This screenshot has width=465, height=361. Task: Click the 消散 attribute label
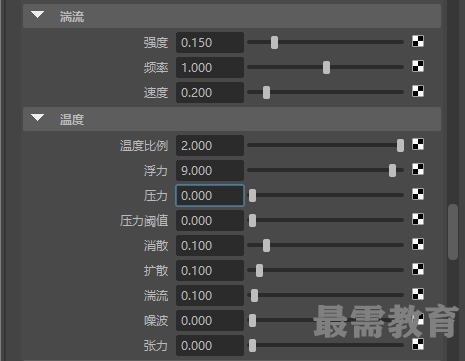156,246
